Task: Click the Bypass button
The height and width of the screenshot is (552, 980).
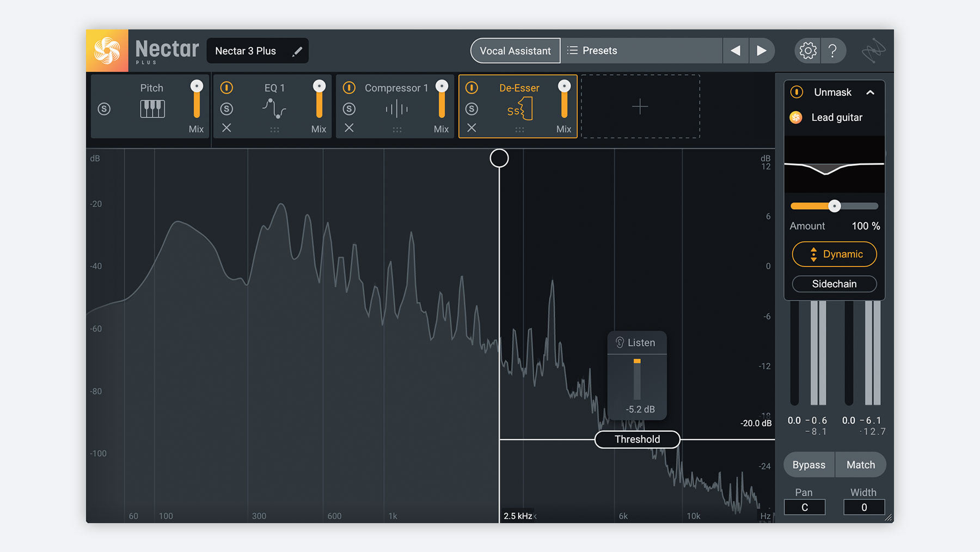Action: (808, 465)
